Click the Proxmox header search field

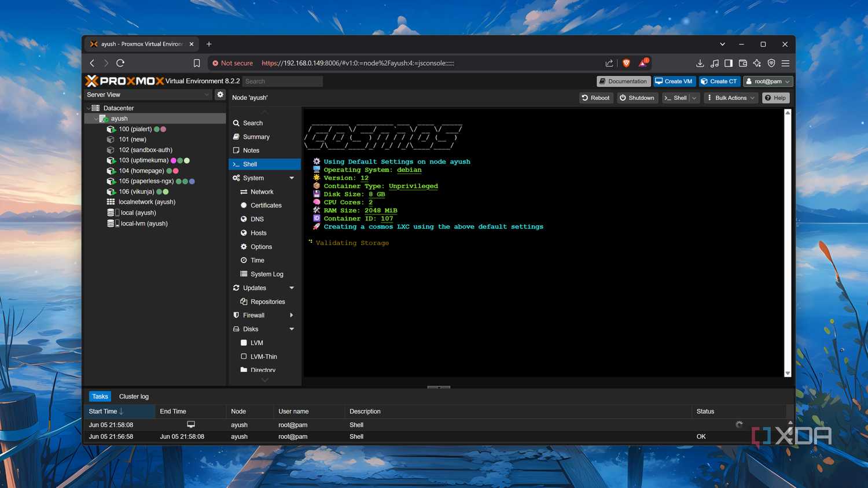point(282,82)
